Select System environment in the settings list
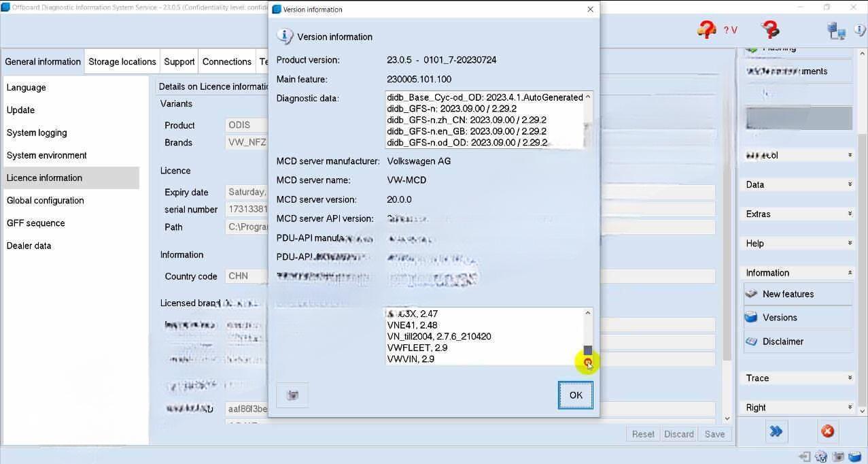The width and height of the screenshot is (868, 464). pos(71,155)
